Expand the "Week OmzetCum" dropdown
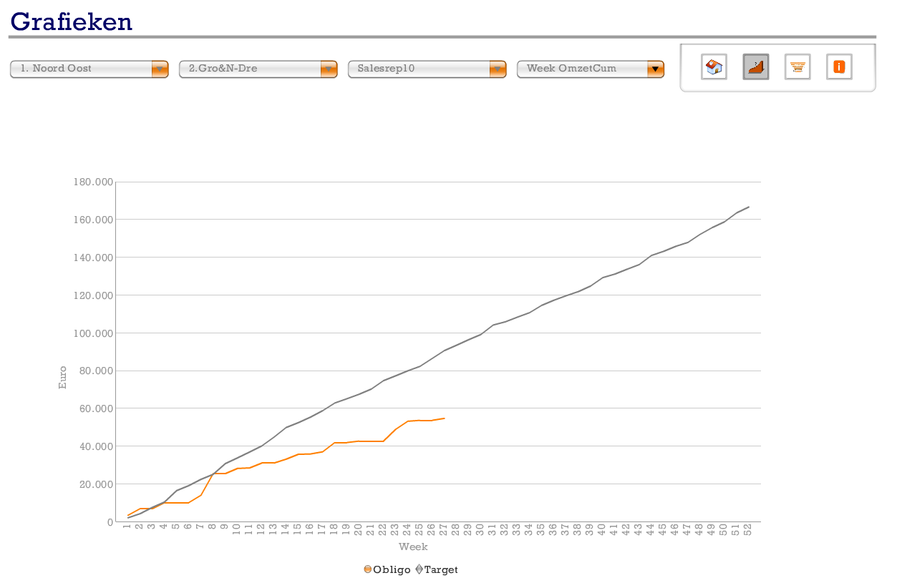 [590, 69]
